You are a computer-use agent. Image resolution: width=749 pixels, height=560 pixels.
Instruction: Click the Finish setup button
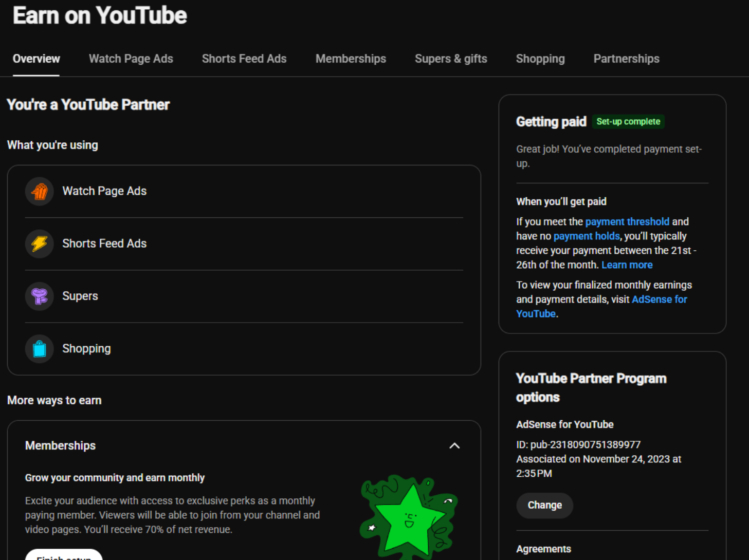click(64, 555)
